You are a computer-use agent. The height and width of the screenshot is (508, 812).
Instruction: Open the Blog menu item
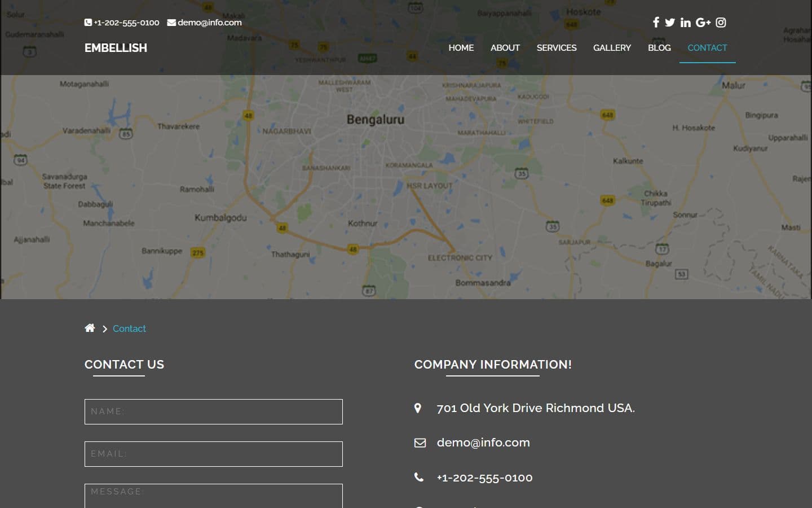pos(659,48)
